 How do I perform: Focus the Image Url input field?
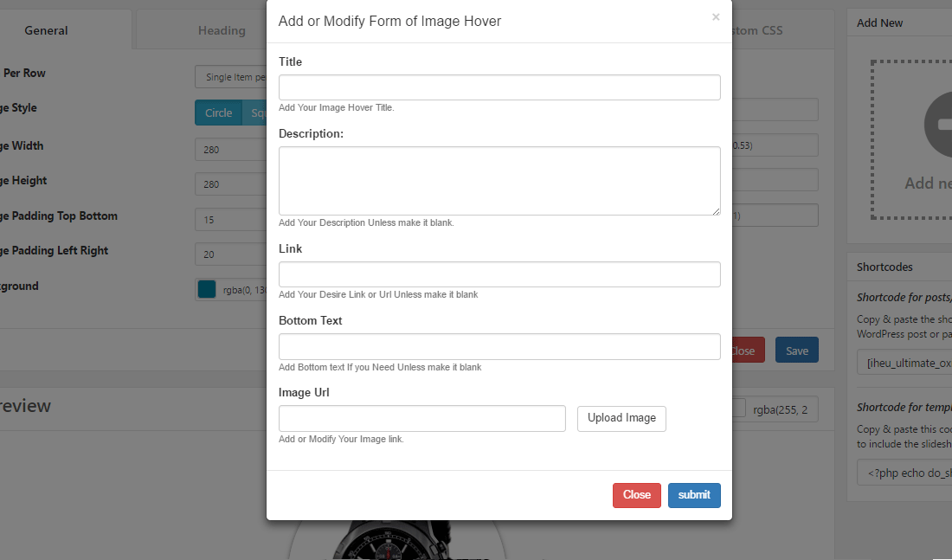pyautogui.click(x=421, y=418)
